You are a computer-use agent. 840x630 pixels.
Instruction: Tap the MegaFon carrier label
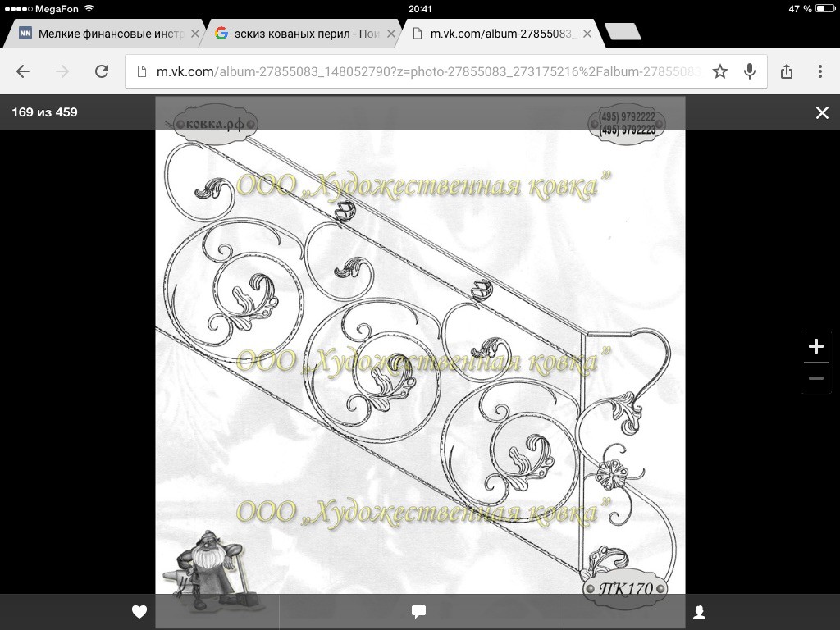click(x=57, y=8)
